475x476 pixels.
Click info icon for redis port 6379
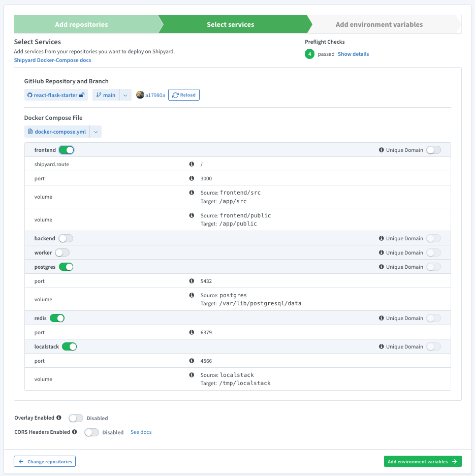pyautogui.click(x=192, y=332)
